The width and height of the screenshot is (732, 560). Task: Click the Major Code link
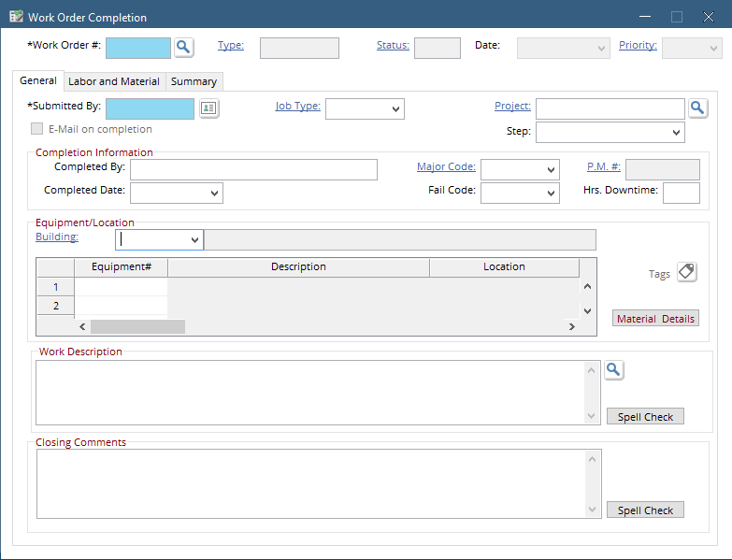point(446,166)
